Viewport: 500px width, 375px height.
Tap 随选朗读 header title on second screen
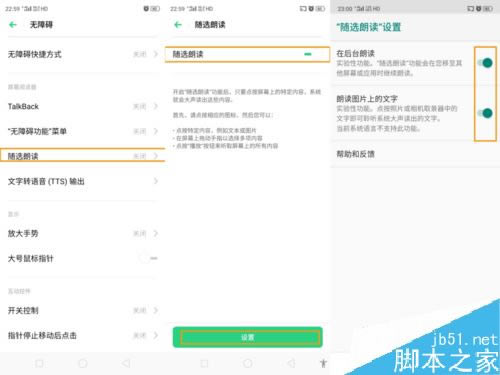point(210,25)
